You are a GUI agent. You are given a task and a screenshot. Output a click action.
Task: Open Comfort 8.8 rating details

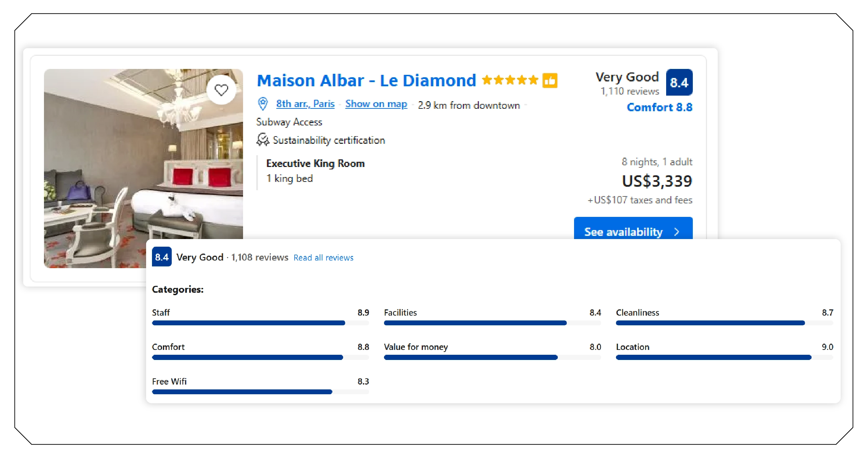(x=659, y=107)
